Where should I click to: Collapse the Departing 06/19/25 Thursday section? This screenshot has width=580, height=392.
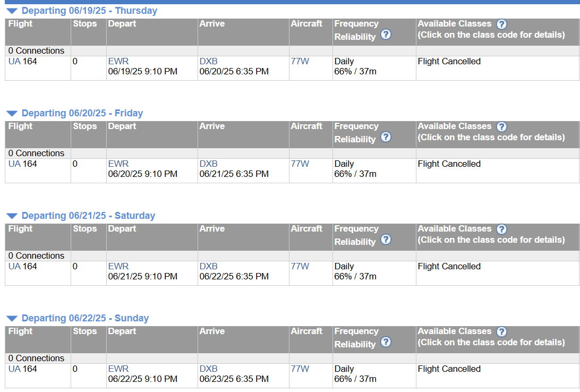(x=12, y=11)
